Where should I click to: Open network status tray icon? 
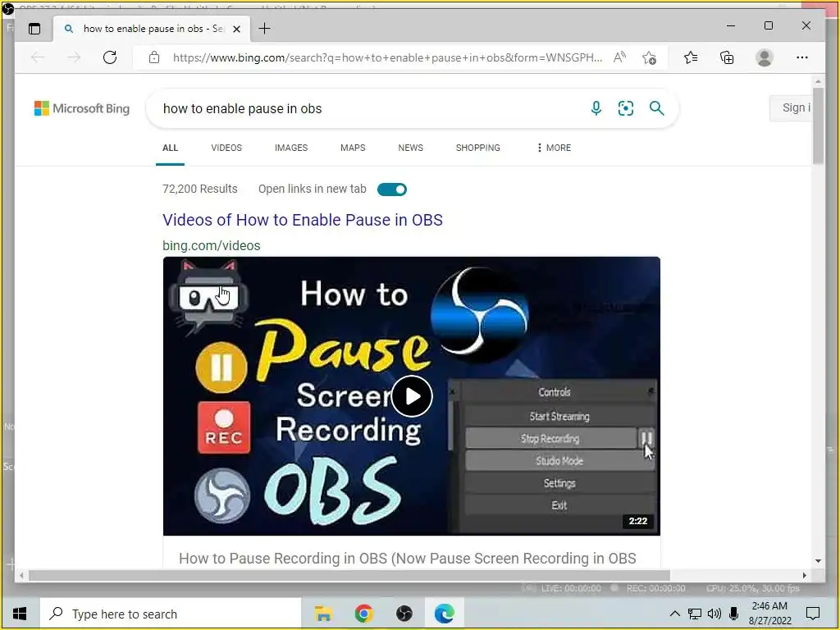click(x=695, y=614)
